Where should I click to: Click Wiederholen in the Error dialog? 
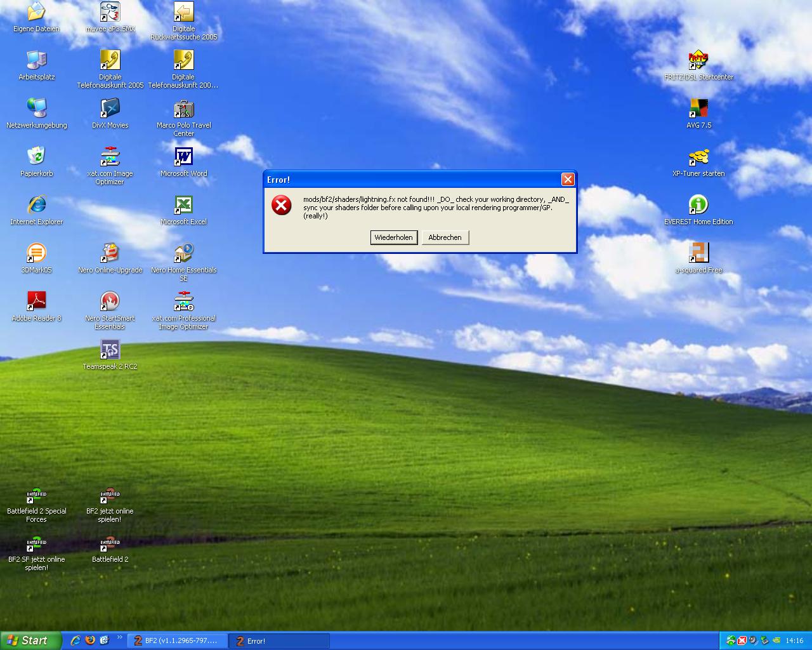[393, 237]
